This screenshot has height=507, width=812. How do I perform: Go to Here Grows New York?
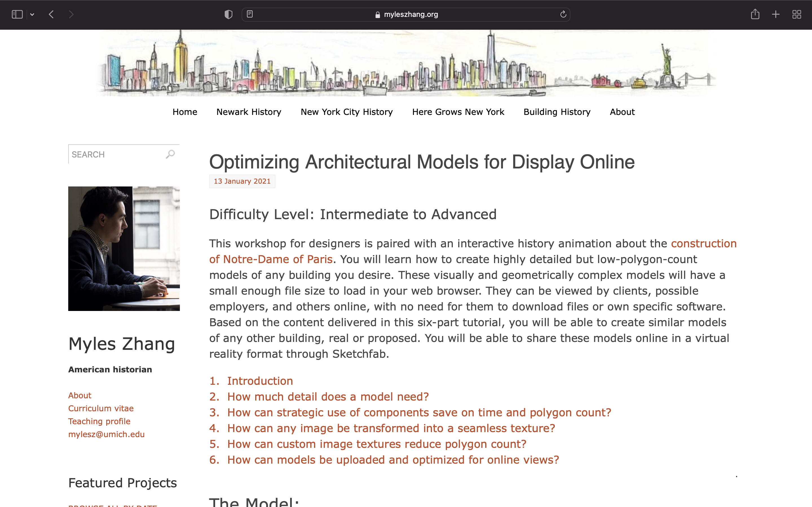coord(458,112)
